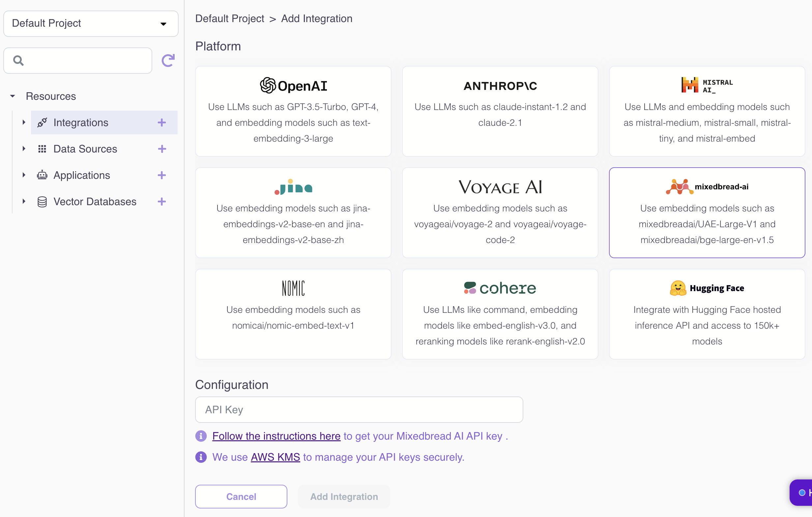Collapse the Resources tree section
Screen dimensions: 812x517
click(13, 96)
